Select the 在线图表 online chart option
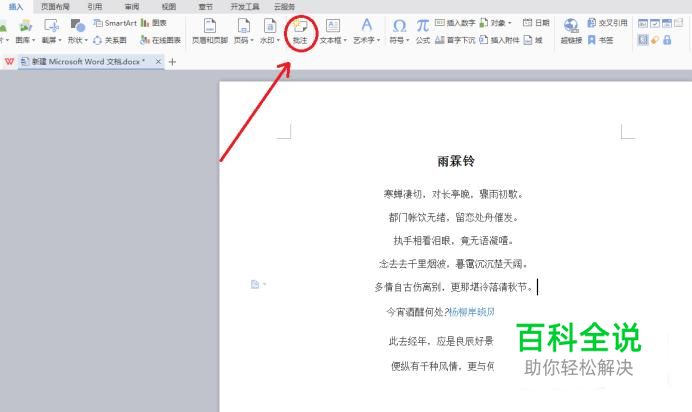This screenshot has height=412, width=692. (161, 40)
